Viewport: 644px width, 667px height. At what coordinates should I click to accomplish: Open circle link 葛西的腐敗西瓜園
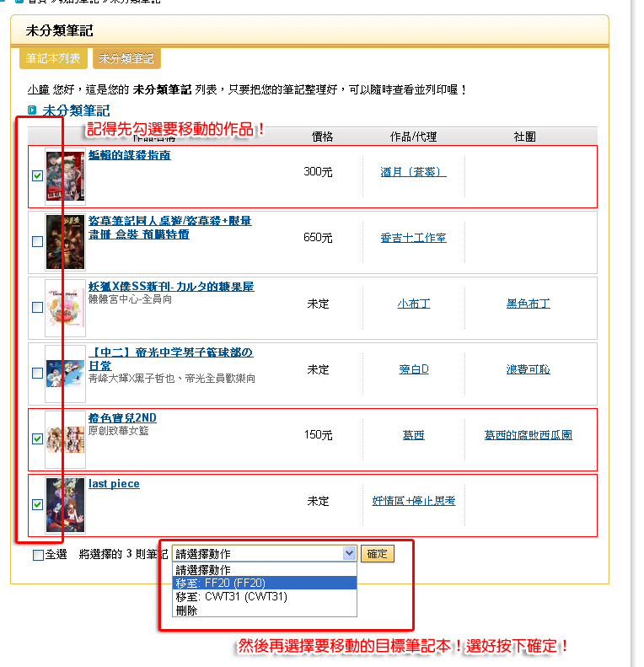tap(529, 435)
